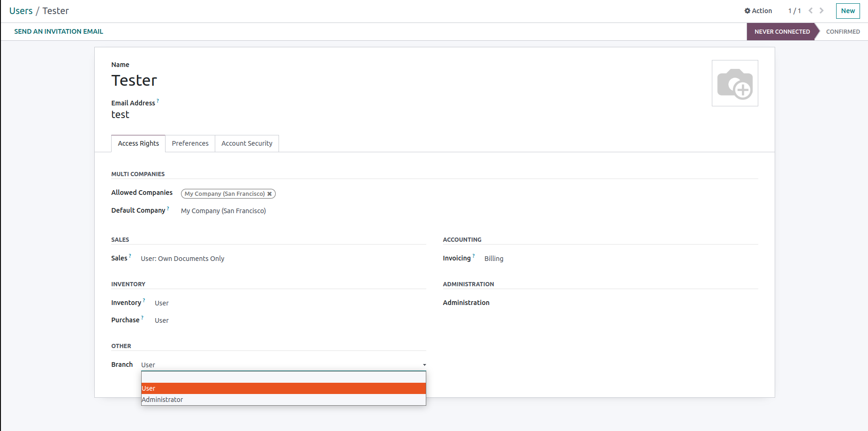Show help tooltip next to Sales

click(130, 256)
